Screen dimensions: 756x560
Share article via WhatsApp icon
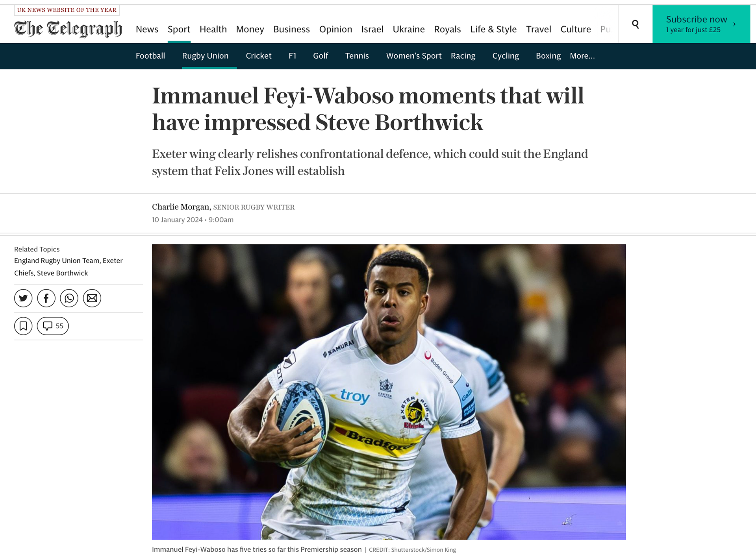point(69,298)
